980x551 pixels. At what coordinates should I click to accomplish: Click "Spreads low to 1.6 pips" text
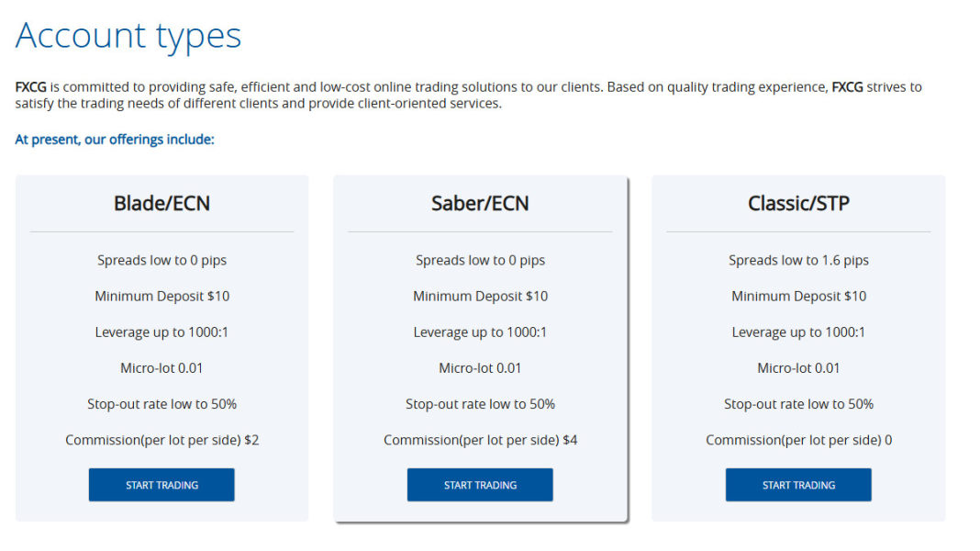(798, 260)
